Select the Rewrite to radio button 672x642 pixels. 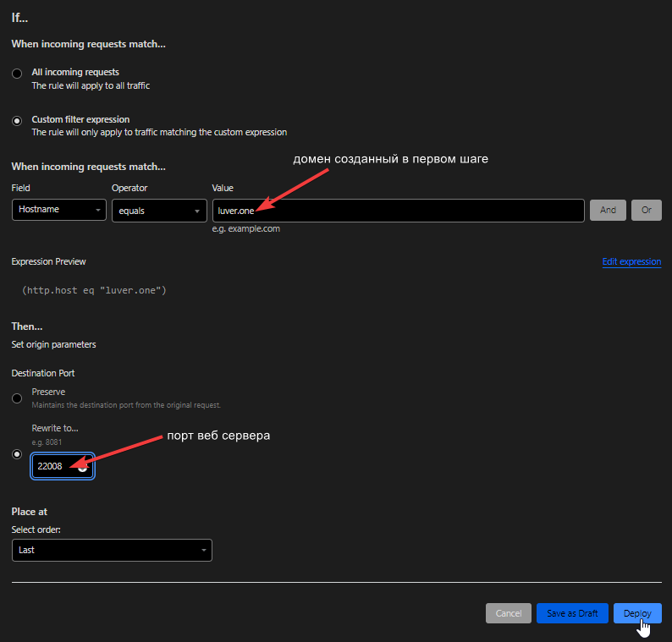pos(17,454)
